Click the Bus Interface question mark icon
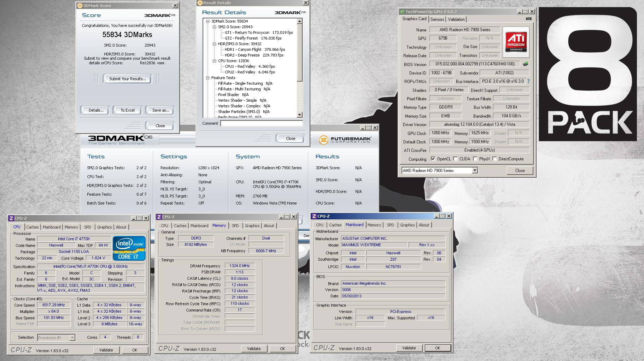 click(528, 81)
